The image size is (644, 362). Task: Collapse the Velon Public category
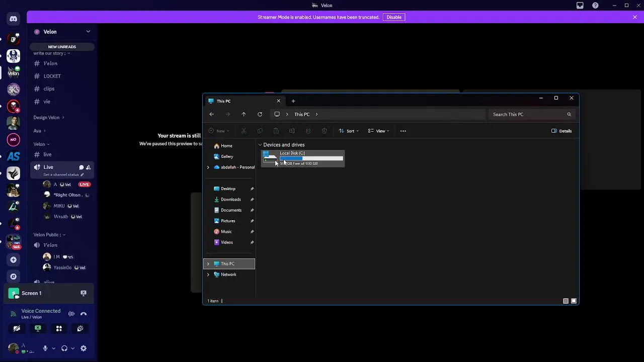coord(49,235)
